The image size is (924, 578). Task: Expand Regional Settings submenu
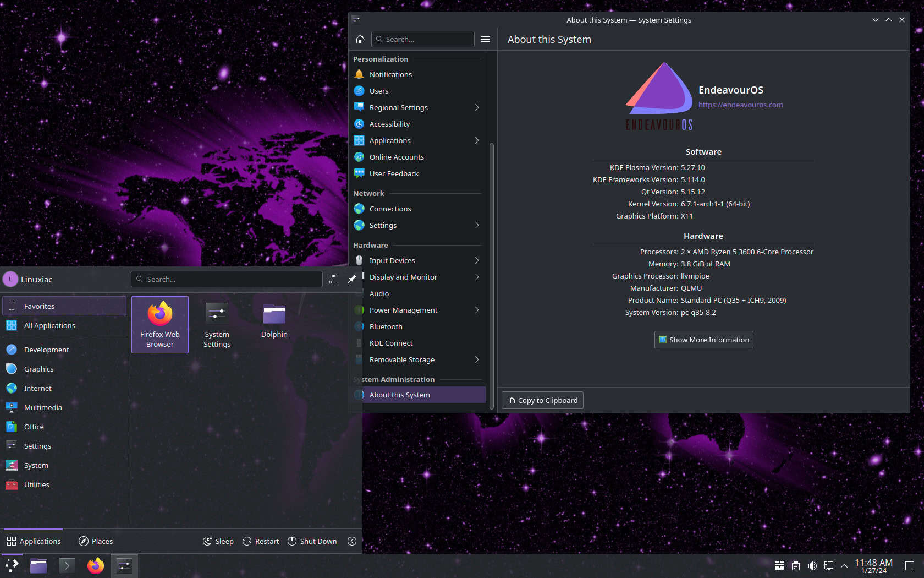(477, 107)
